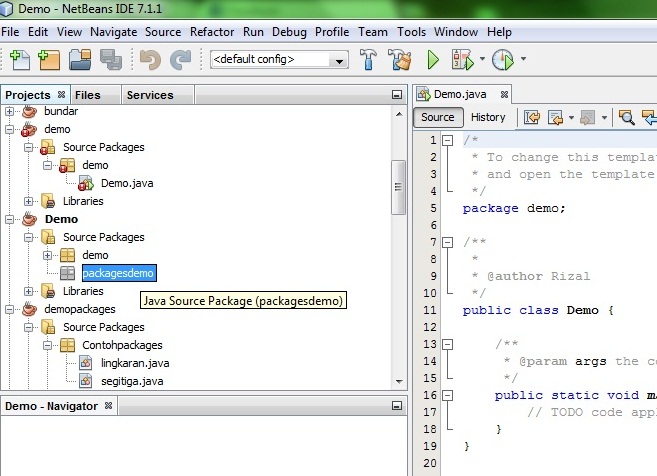
Task: Click the Debug Project toolbar icon
Action: (463, 60)
